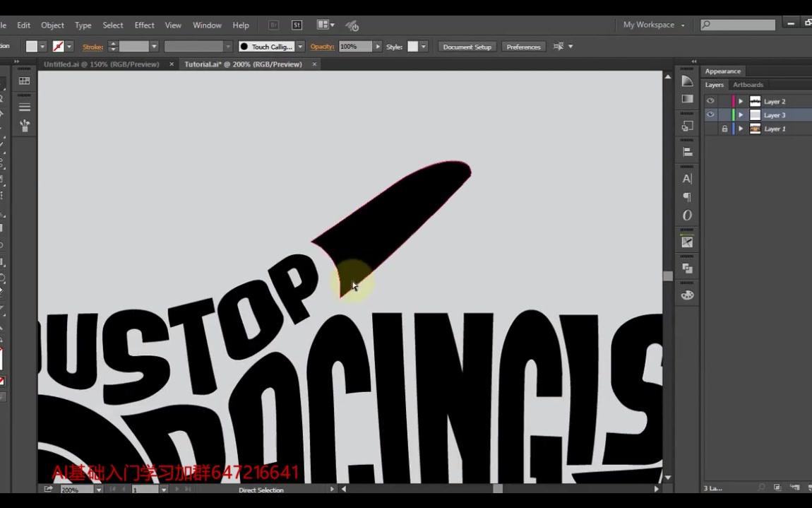
Task: Open the Style dropdown in the Control bar
Action: pos(422,47)
